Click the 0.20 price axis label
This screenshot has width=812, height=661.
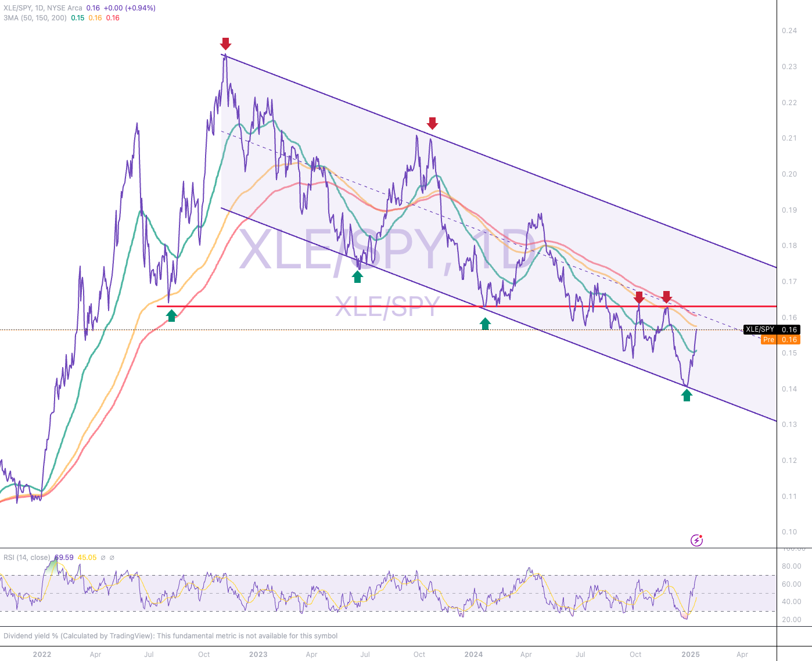pos(789,174)
